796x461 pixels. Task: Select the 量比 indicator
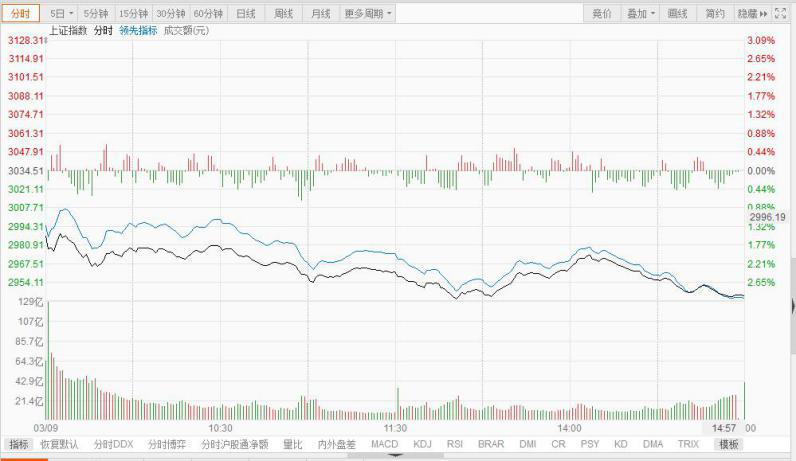pyautogui.click(x=293, y=444)
